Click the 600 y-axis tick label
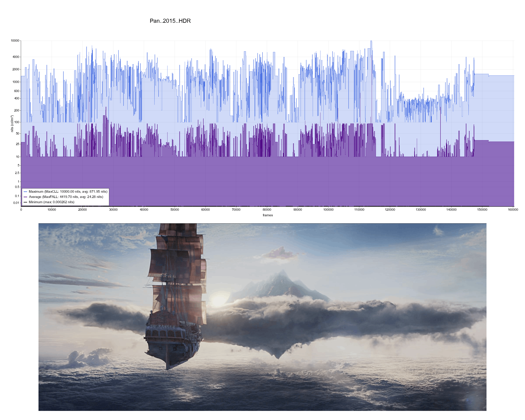The width and height of the screenshot is (525, 420). [17, 91]
